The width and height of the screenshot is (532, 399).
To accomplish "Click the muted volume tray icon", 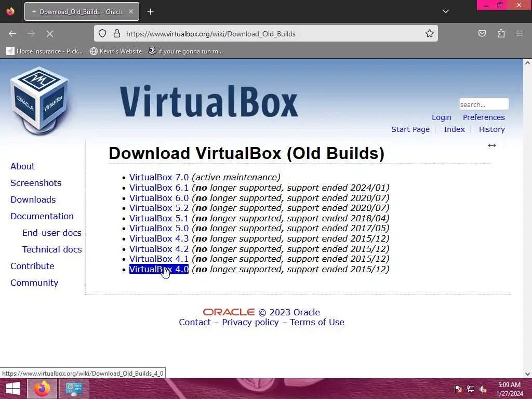I will (483, 389).
